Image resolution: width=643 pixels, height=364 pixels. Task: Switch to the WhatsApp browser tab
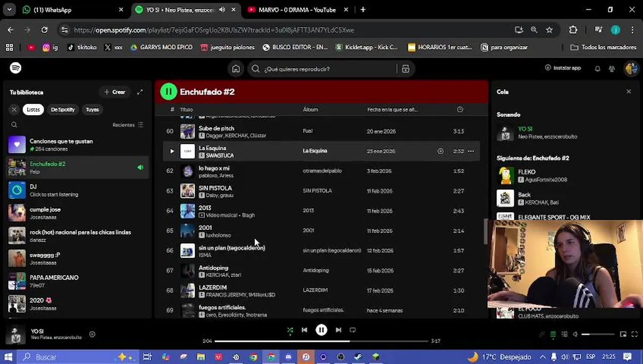72,10
